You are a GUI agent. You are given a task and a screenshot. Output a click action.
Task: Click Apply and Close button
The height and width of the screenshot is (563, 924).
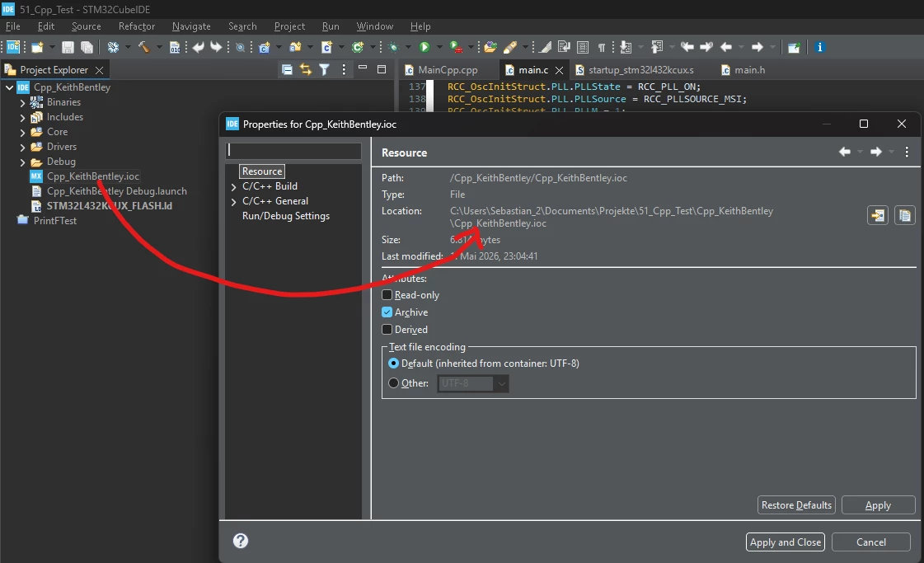785,542
